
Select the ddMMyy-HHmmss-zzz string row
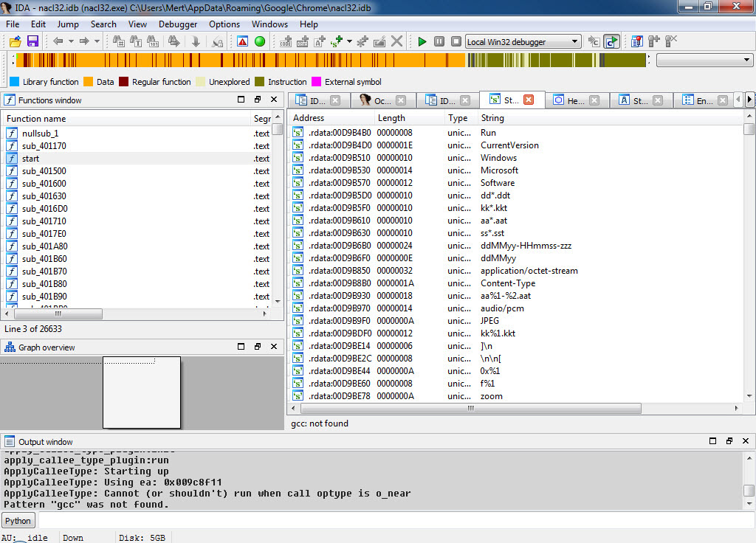(517, 246)
